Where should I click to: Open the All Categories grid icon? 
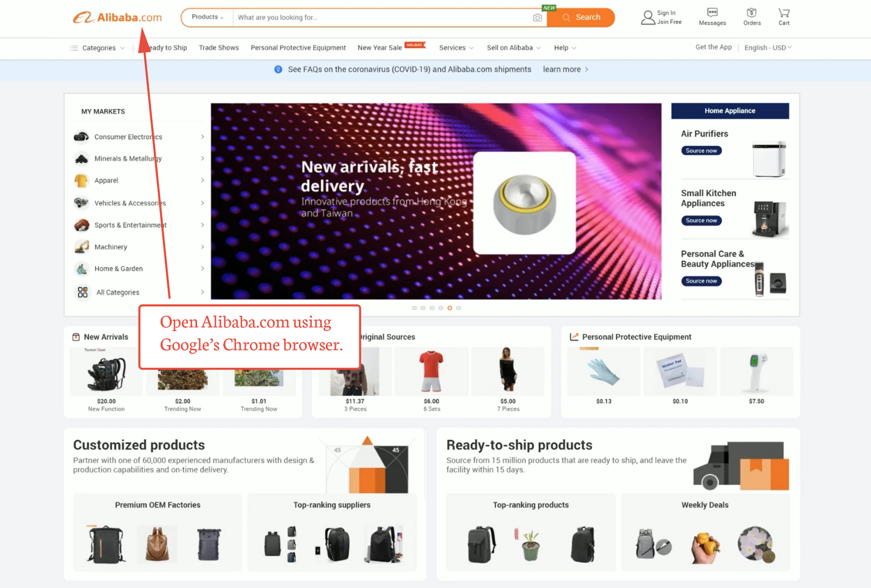(x=82, y=292)
